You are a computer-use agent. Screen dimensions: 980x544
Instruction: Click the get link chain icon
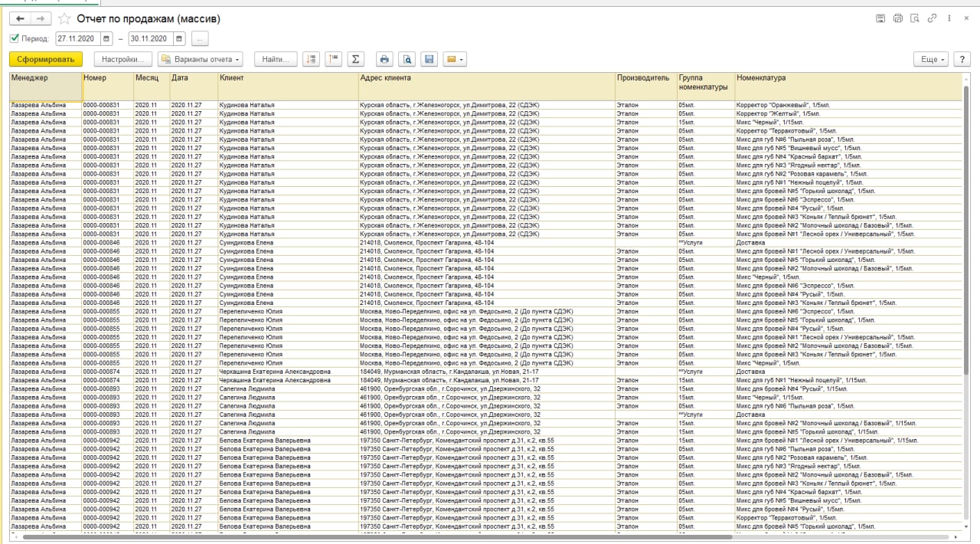click(933, 18)
